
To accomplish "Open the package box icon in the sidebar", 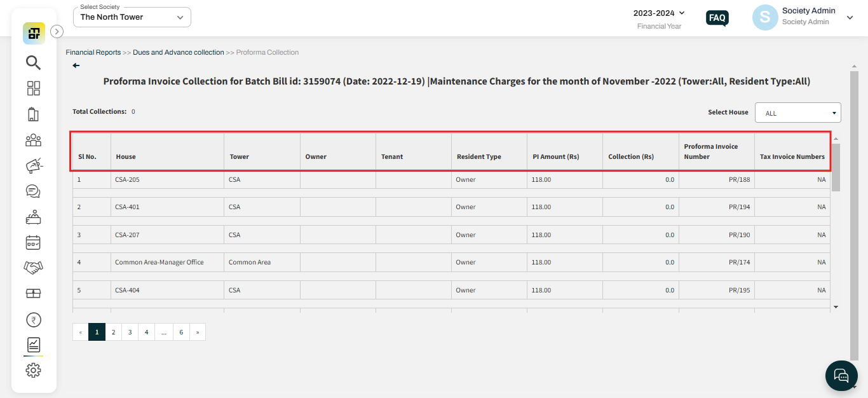I will click(x=33, y=293).
